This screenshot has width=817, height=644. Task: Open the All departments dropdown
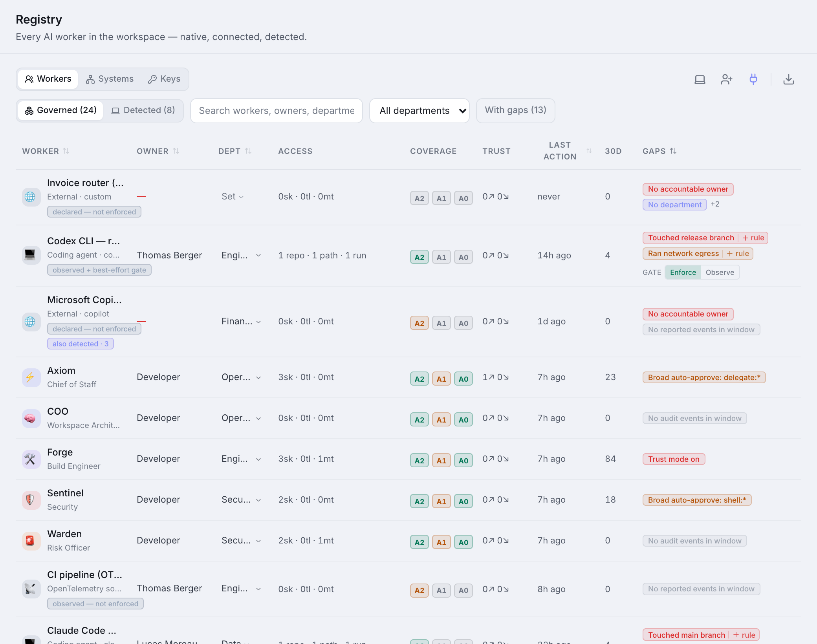(419, 110)
